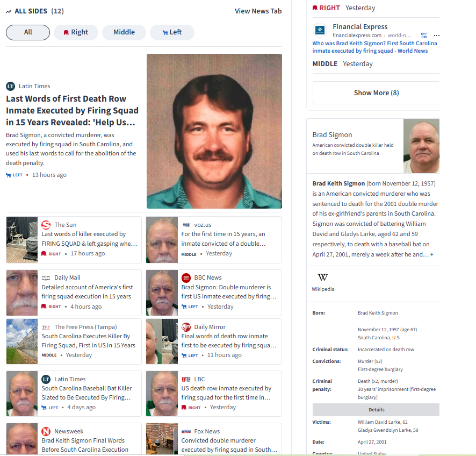Switch to the Middle filter tab
The image size is (476, 456).
point(124,32)
